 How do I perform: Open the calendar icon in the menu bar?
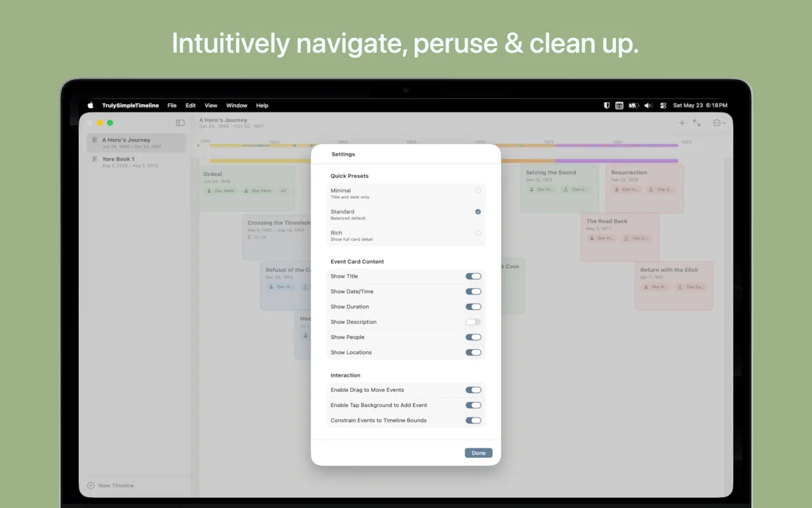[x=619, y=105]
